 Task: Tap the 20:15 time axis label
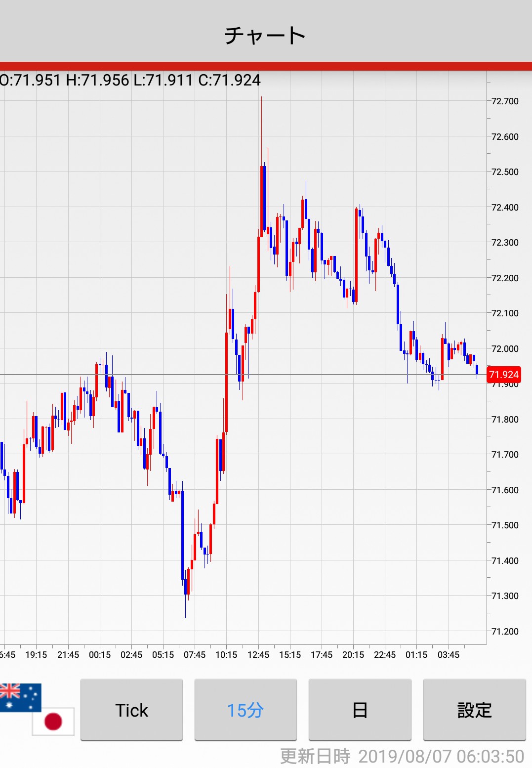pyautogui.click(x=353, y=655)
